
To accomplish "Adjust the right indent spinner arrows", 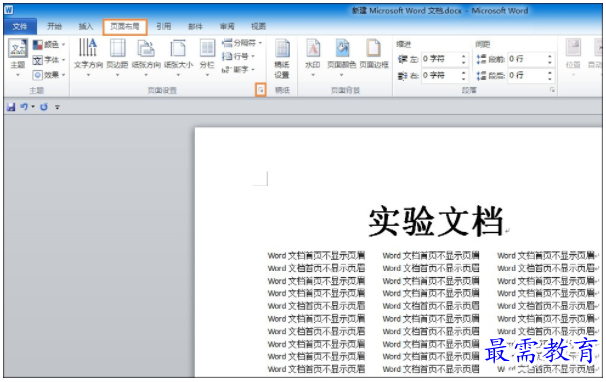I will [x=464, y=75].
